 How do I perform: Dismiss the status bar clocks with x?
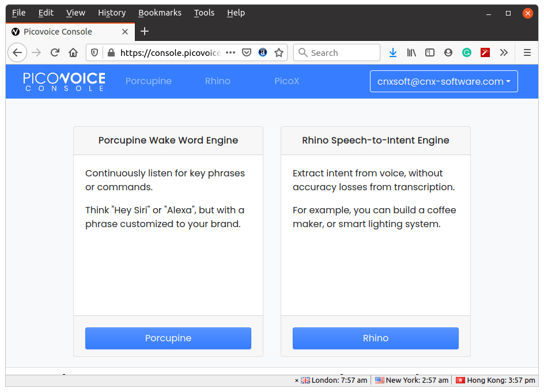click(x=297, y=380)
